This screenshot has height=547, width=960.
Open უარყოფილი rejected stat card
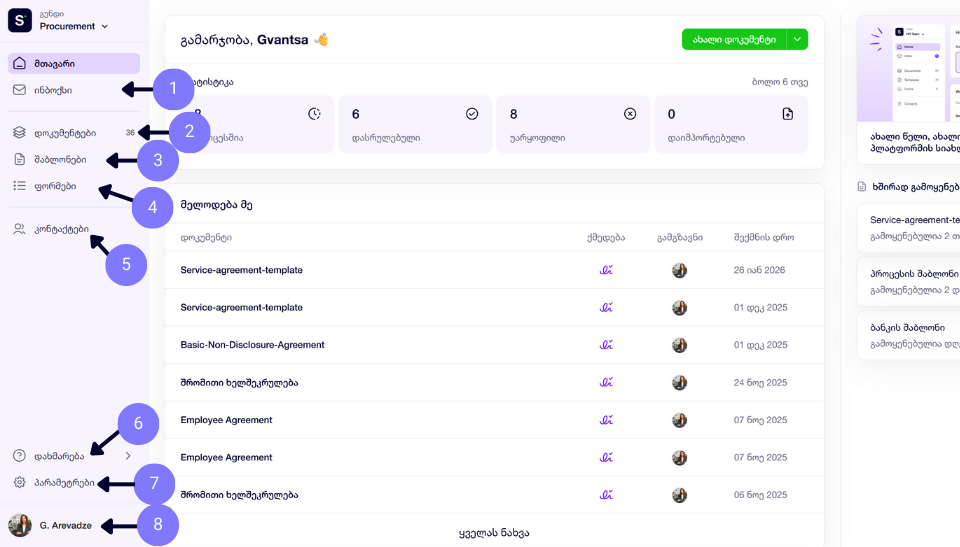pos(573,124)
